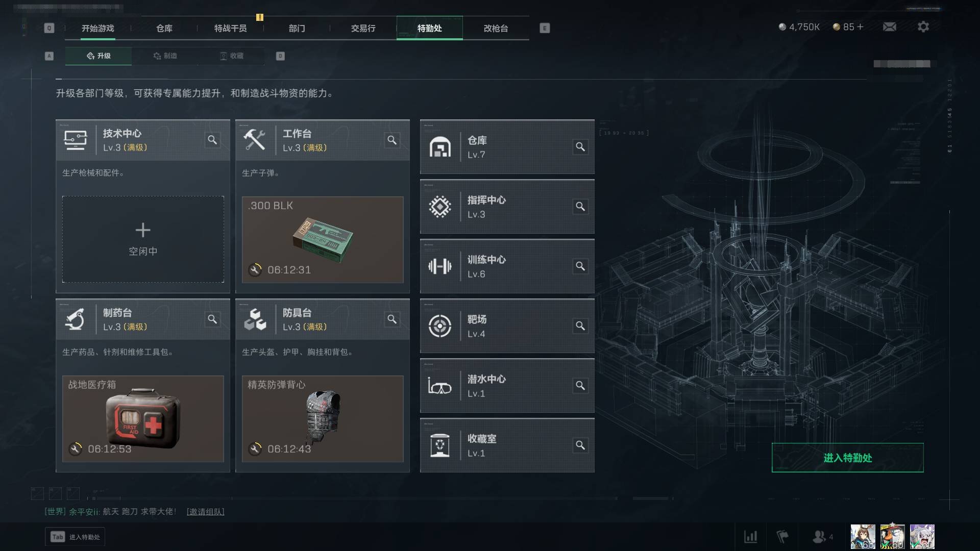Open the .300 BLK production item

tap(323, 239)
